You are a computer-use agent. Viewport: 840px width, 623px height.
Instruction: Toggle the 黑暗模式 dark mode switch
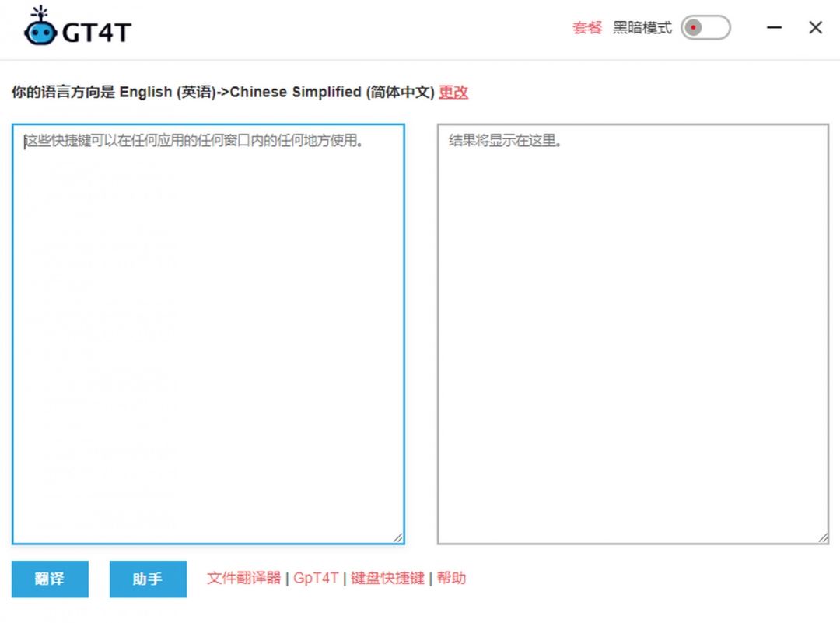coord(705,27)
